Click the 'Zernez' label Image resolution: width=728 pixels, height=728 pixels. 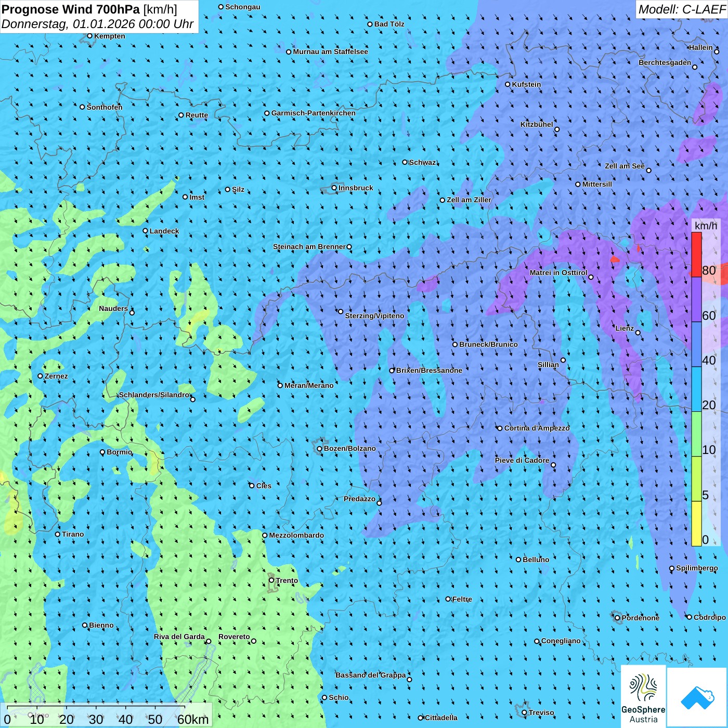[56, 376]
